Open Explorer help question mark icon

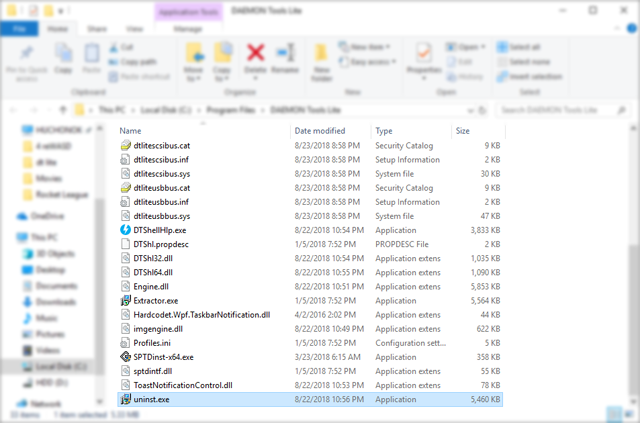tap(631, 29)
